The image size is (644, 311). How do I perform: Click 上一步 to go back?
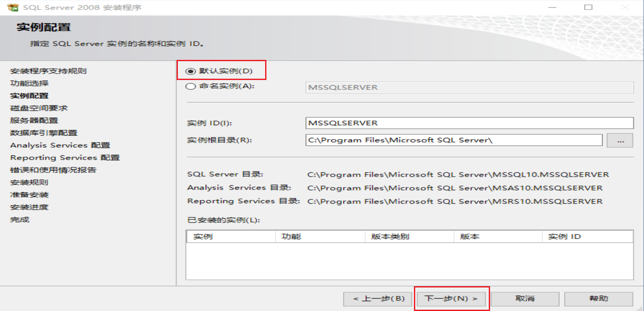(x=378, y=299)
